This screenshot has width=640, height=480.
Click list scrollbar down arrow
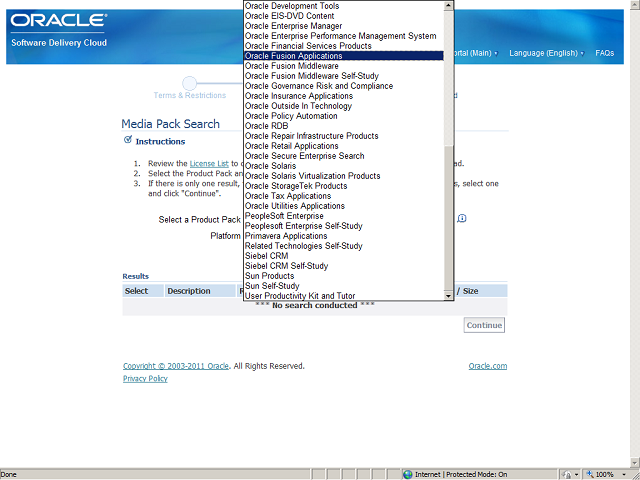pyautogui.click(x=448, y=296)
